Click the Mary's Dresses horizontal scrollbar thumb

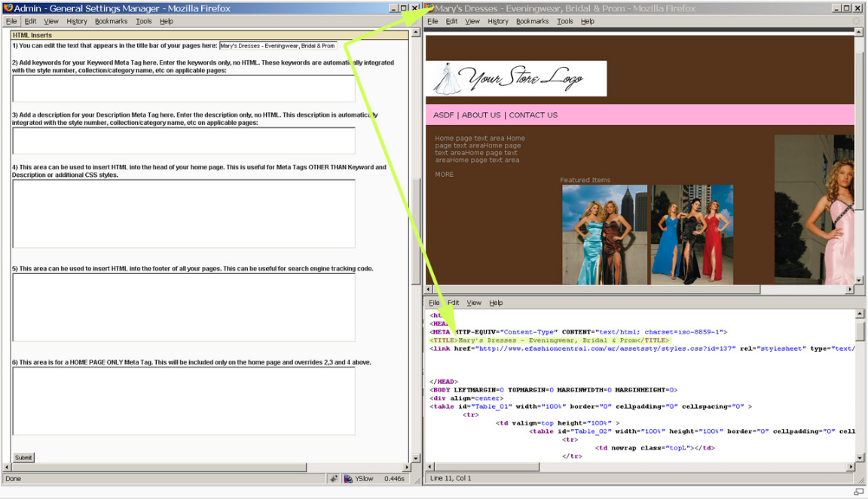click(x=597, y=289)
